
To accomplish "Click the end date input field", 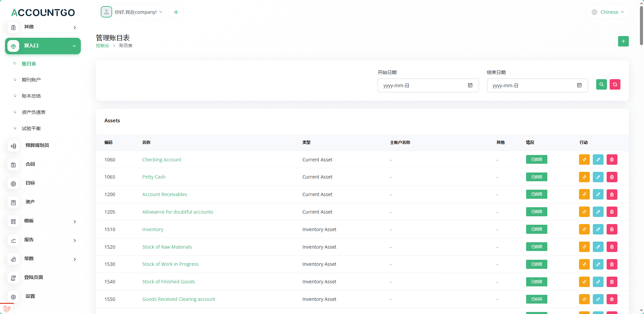I will tap(532, 86).
